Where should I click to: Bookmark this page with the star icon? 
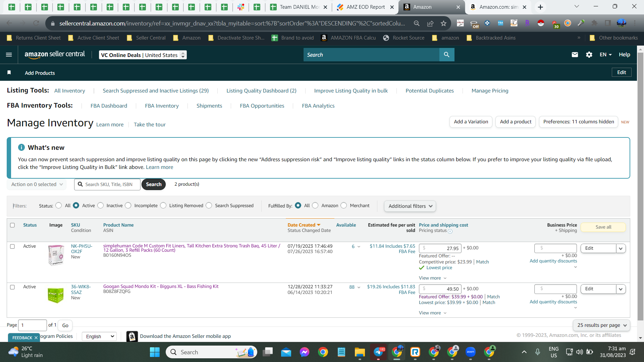pos(444,23)
